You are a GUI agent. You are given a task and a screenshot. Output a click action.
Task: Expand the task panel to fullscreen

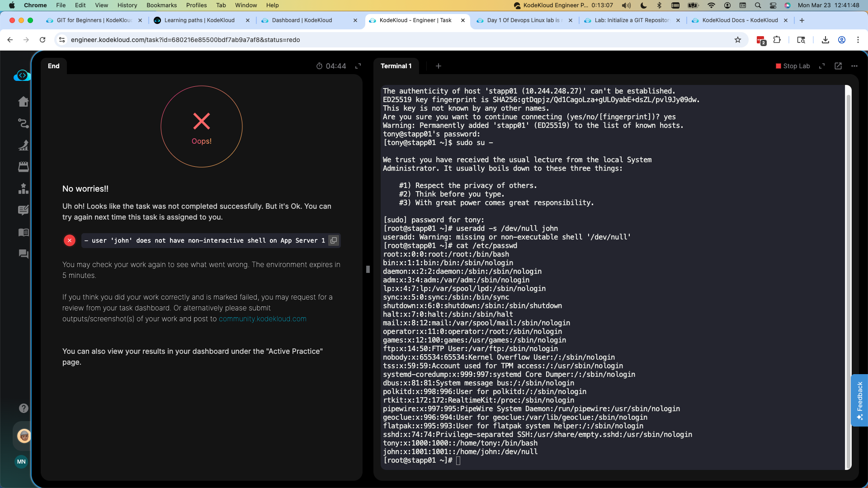tap(358, 66)
